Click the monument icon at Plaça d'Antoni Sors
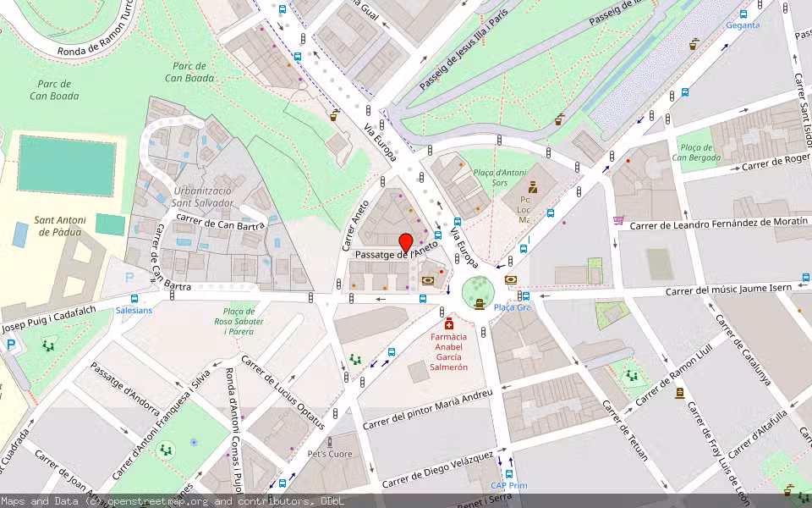This screenshot has height=508, width=812. point(533,187)
